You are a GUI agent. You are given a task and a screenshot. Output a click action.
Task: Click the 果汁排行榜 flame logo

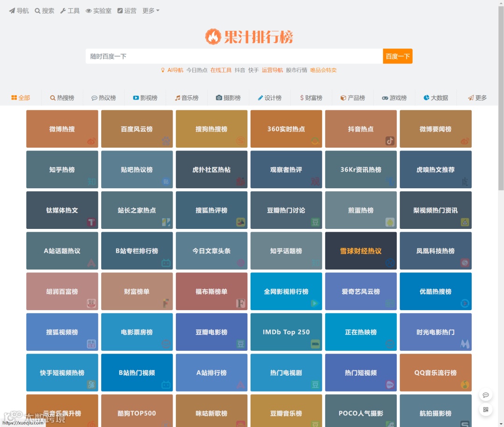click(x=249, y=37)
